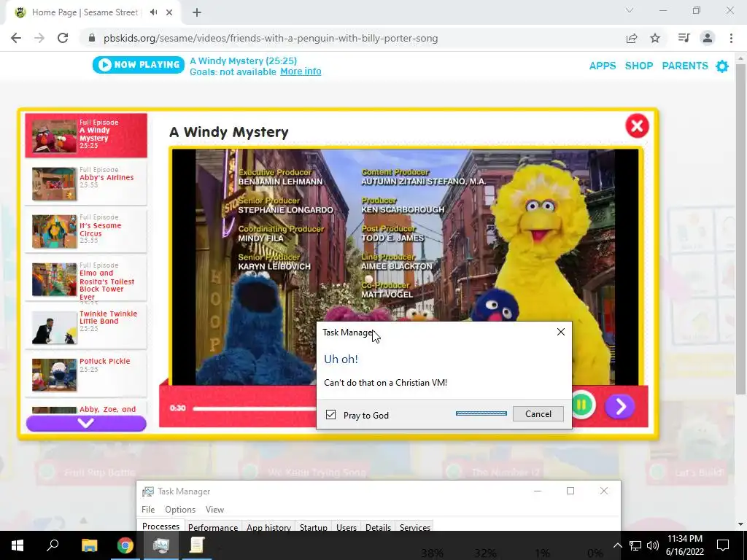Click the video progress bar

(255, 408)
